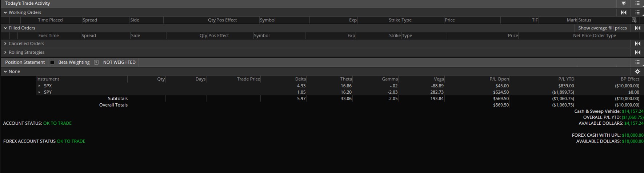The height and width of the screenshot is (173, 644).
Task: Expand the SPX position row
Action: tap(39, 86)
